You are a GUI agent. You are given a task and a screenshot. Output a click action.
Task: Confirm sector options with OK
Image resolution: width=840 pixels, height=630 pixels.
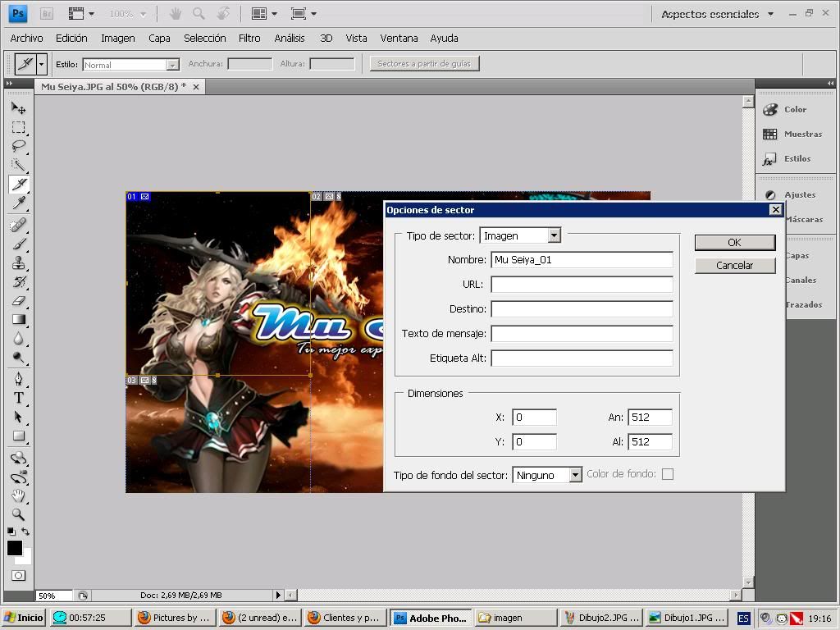pyautogui.click(x=734, y=243)
